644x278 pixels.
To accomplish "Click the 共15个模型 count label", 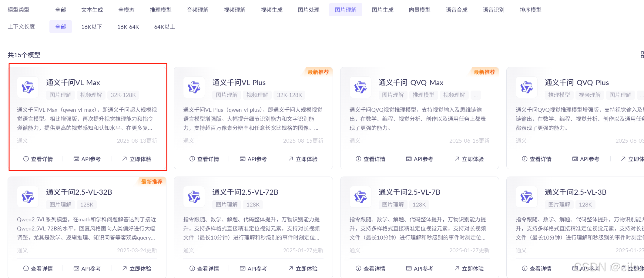I will (x=24, y=55).
